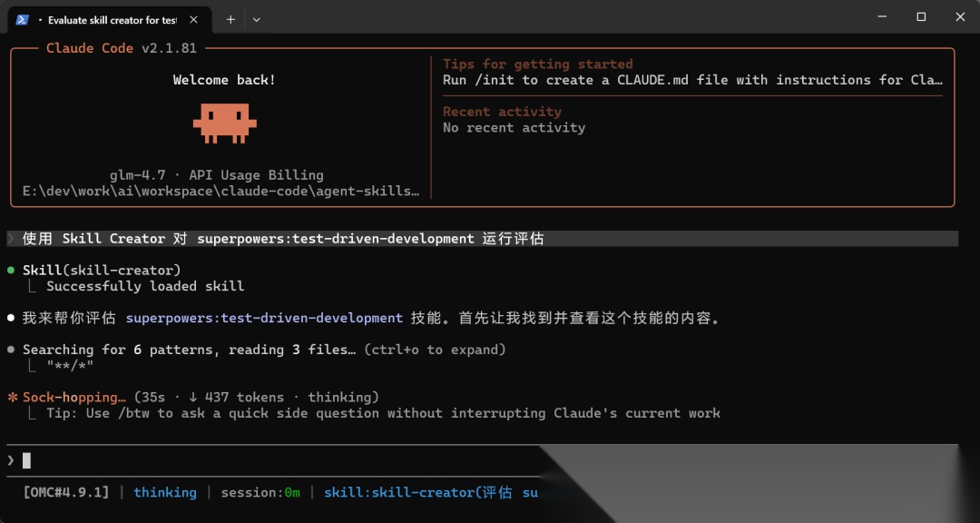Screen dimensions: 980x523
Task: Click the 'Sock-hopping…' status text
Action: [74, 398]
